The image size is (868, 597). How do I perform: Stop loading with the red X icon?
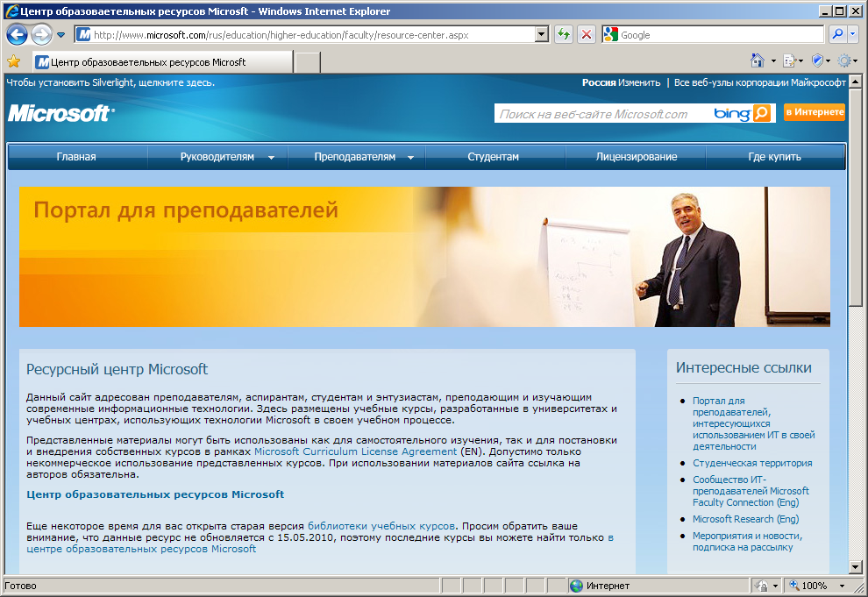point(586,35)
